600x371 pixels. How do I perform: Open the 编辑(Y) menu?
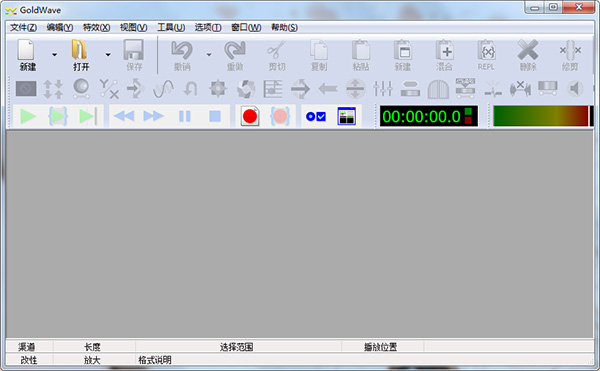[x=60, y=28]
